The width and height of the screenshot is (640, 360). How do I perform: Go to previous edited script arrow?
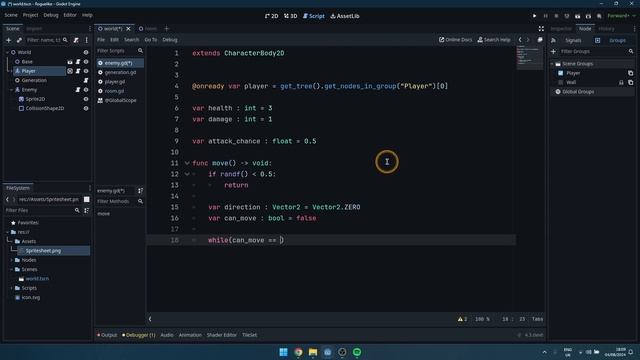point(520,40)
